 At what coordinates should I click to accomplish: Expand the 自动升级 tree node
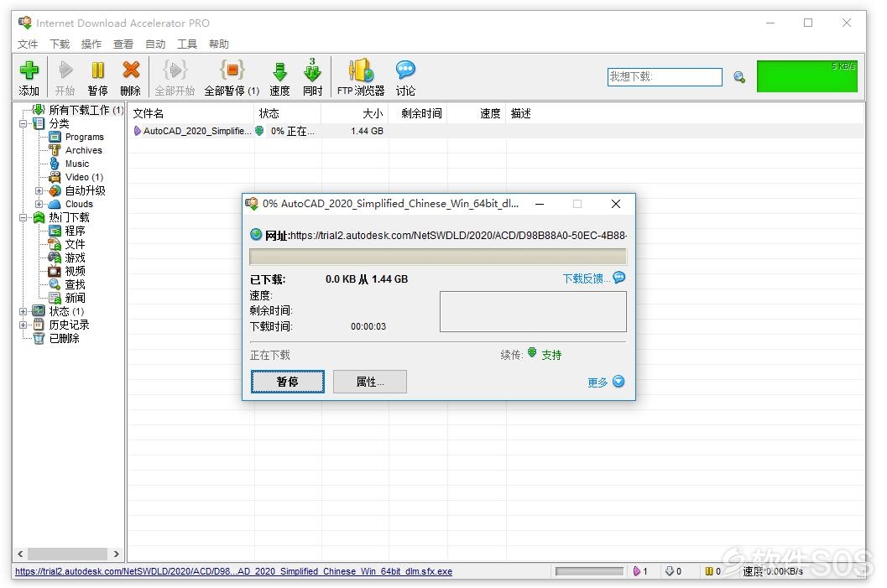click(x=39, y=190)
